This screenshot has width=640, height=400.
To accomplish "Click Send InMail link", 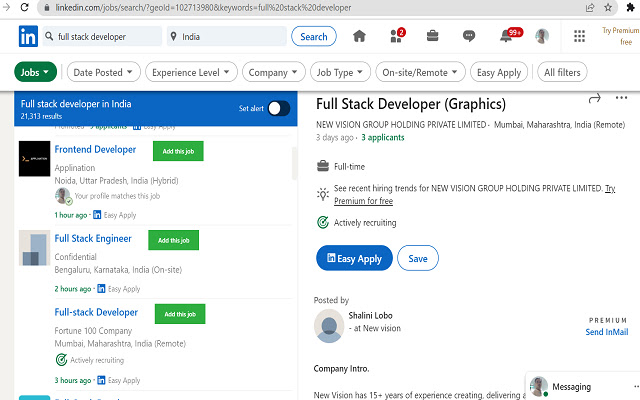I will pyautogui.click(x=607, y=332).
